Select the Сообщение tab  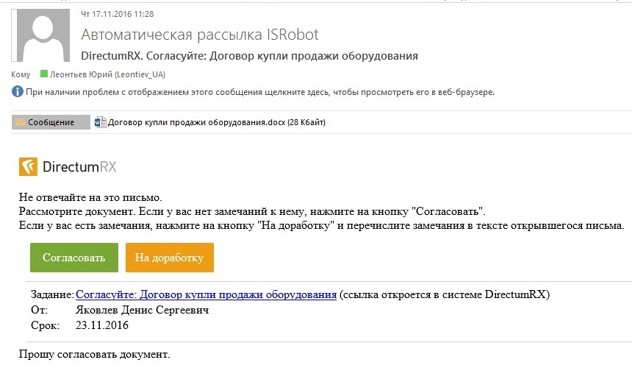pyautogui.click(x=51, y=122)
